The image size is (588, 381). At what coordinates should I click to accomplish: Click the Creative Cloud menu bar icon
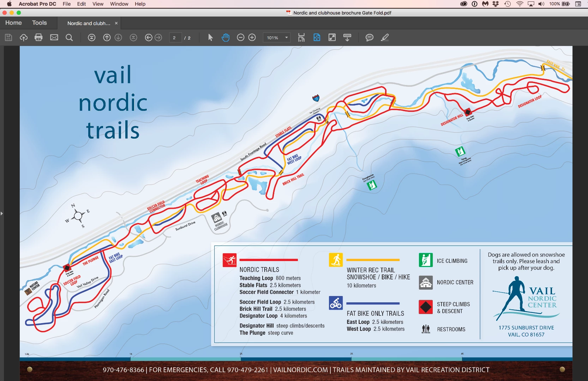(464, 4)
